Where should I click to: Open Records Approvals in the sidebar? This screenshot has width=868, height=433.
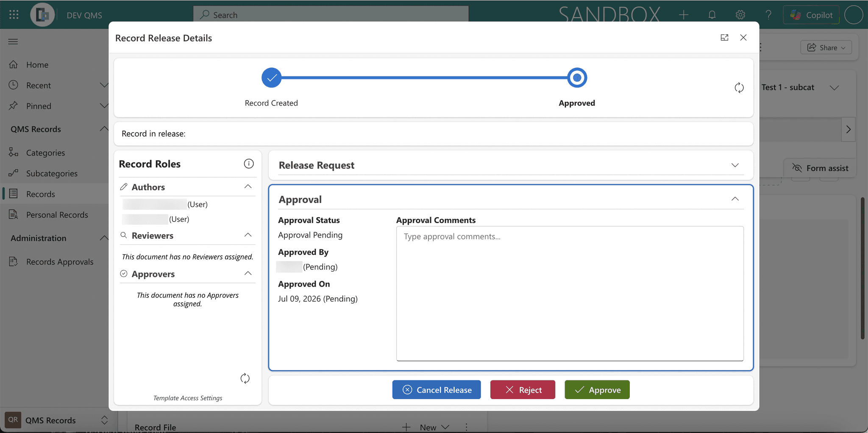click(60, 262)
